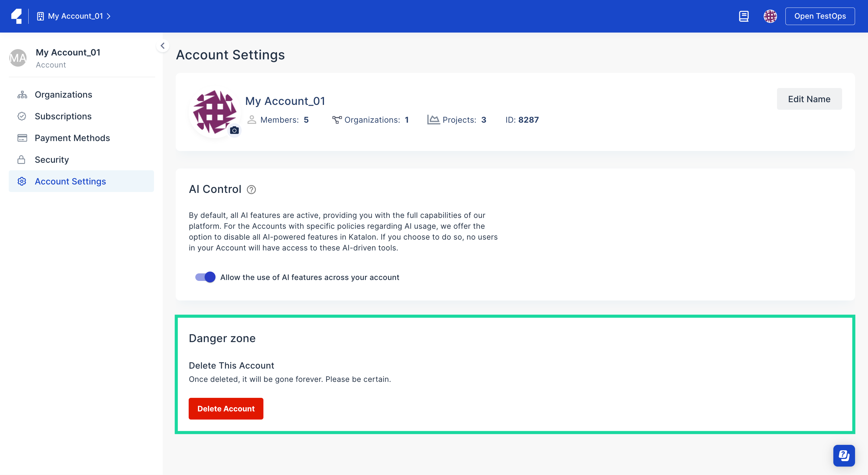Screen dimensions: 868x475
Task: Click the camera icon to change account avatar
Action: pos(234,131)
